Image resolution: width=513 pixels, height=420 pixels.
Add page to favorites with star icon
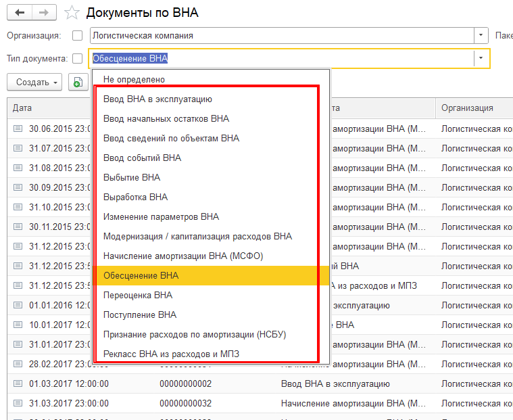pyautogui.click(x=71, y=13)
